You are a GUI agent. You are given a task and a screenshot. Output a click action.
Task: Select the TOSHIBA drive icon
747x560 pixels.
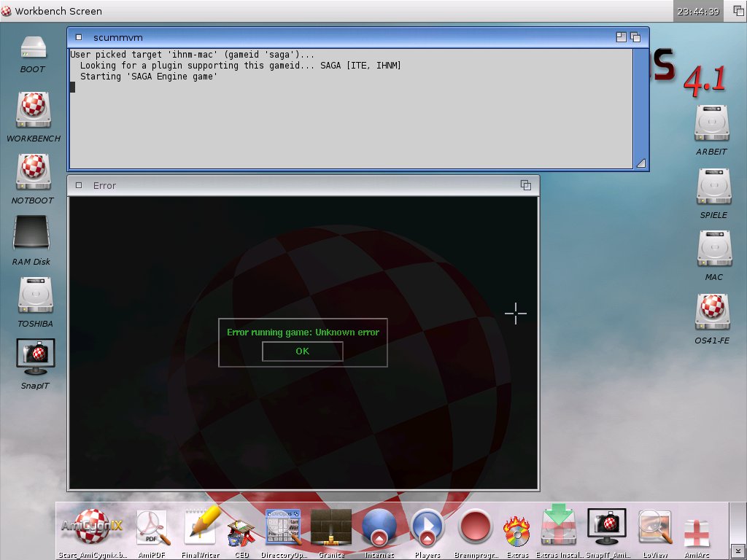36,295
